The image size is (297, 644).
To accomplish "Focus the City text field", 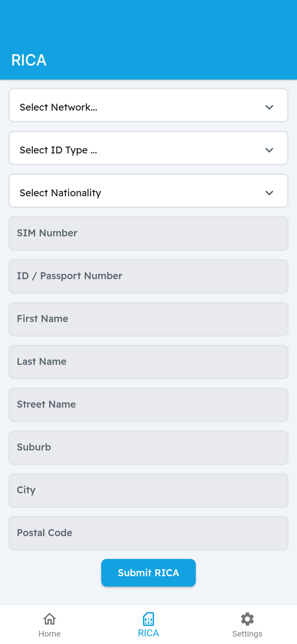I will 148,490.
